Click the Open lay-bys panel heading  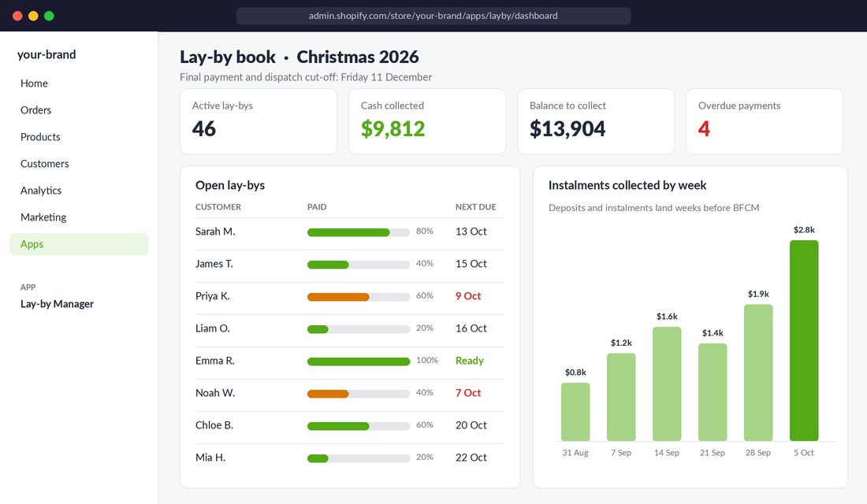pyautogui.click(x=230, y=186)
